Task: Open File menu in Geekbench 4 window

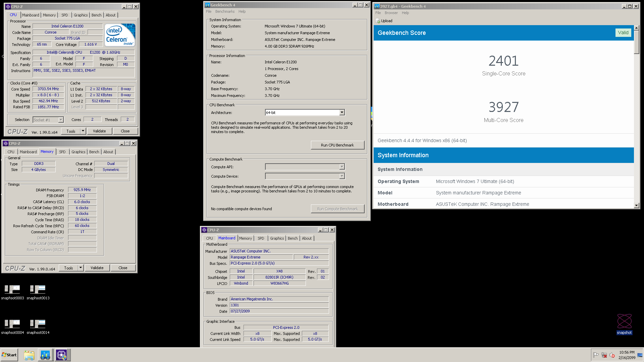Action: point(209,11)
